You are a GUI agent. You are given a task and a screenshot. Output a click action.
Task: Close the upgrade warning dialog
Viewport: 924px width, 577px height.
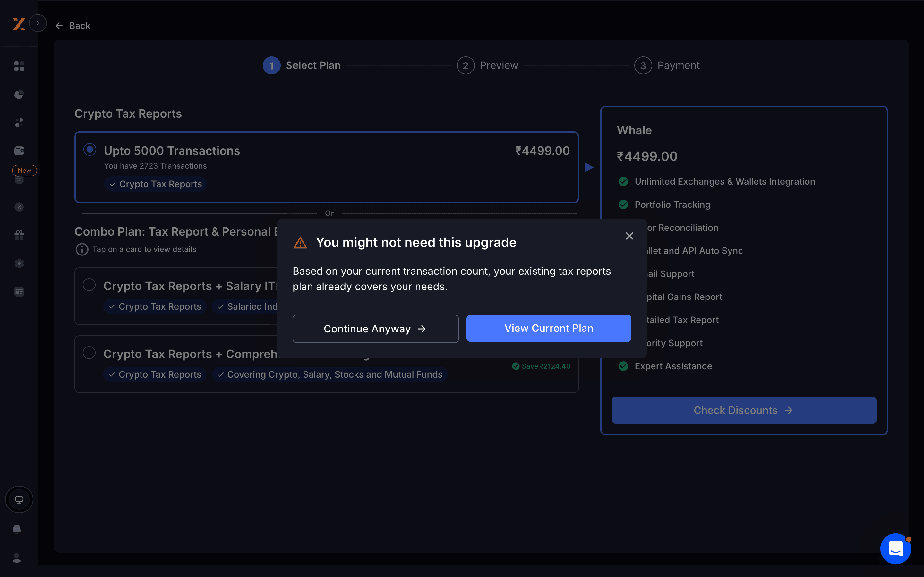click(x=629, y=236)
